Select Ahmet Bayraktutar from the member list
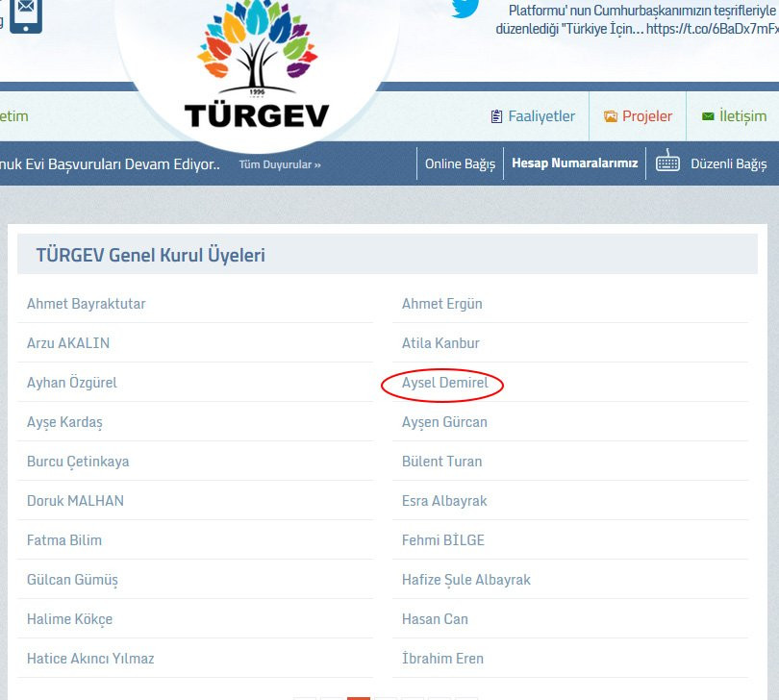Viewport: 779px width, 700px height. click(x=86, y=303)
